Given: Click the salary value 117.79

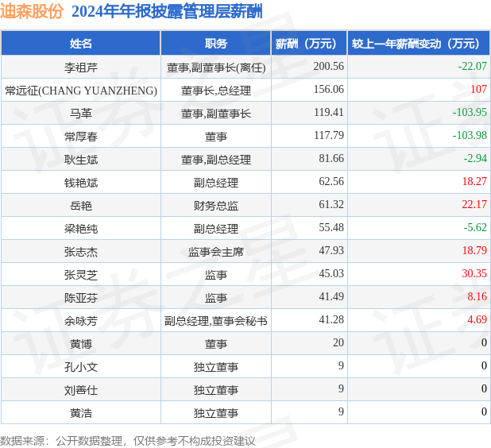Looking at the screenshot, I should pos(328,135).
